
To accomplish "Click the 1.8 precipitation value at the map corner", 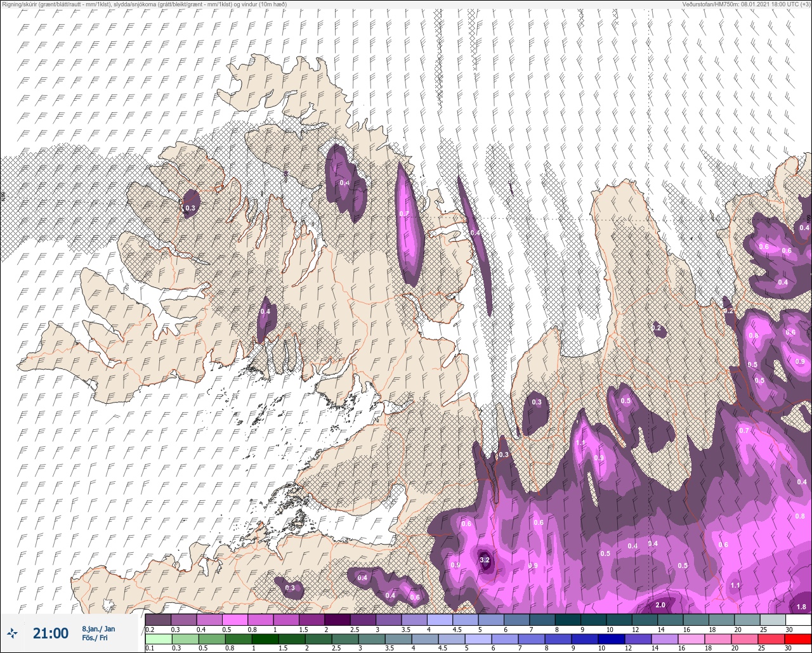I will point(801,607).
